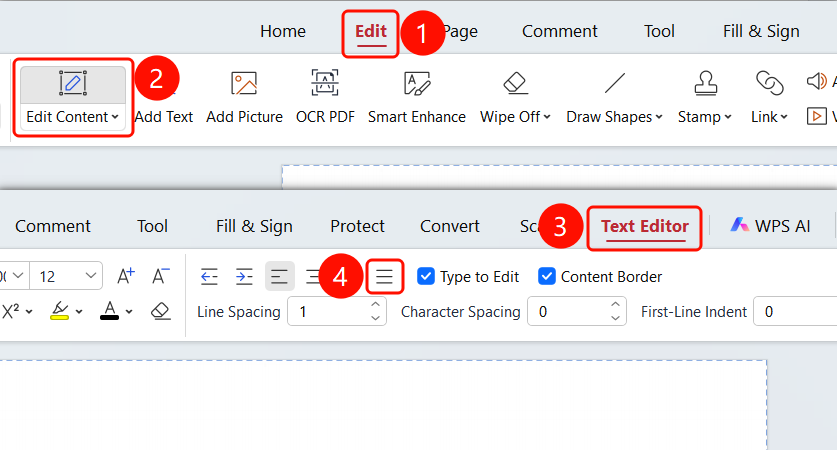The height and width of the screenshot is (450, 837).
Task: Toggle the left align button
Action: 279,277
